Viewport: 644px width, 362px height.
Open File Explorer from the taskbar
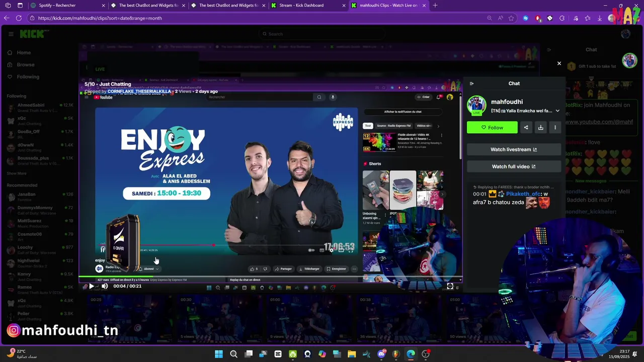pyautogui.click(x=352, y=354)
